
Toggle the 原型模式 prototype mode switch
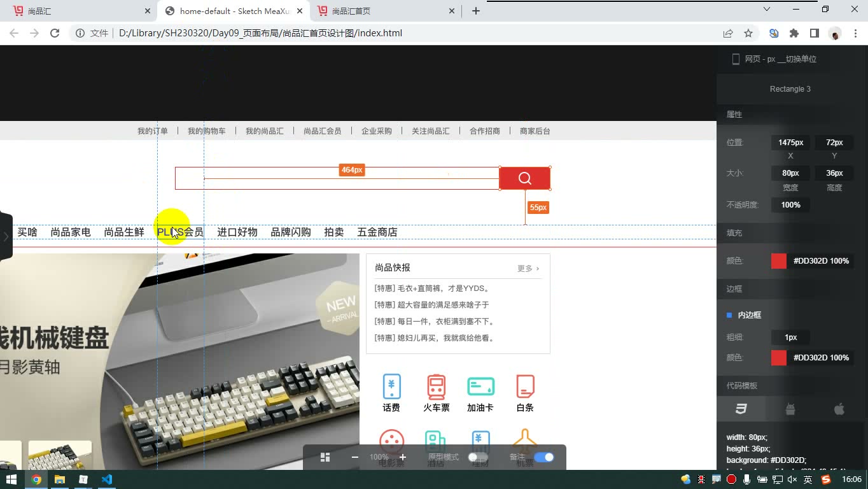(x=478, y=457)
